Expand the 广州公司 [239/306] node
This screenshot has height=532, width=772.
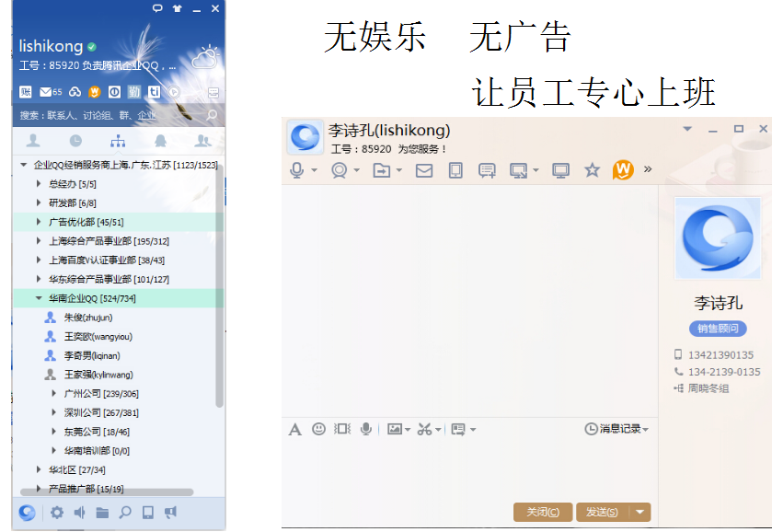tap(53, 393)
